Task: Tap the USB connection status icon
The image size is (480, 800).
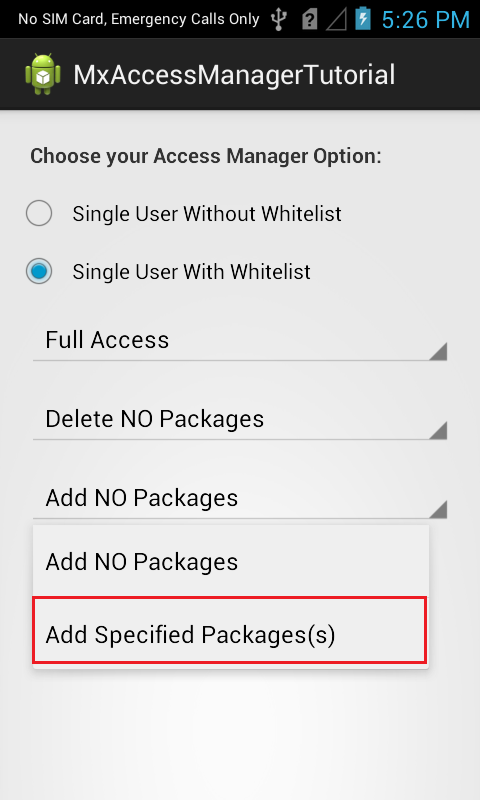Action: 278,19
